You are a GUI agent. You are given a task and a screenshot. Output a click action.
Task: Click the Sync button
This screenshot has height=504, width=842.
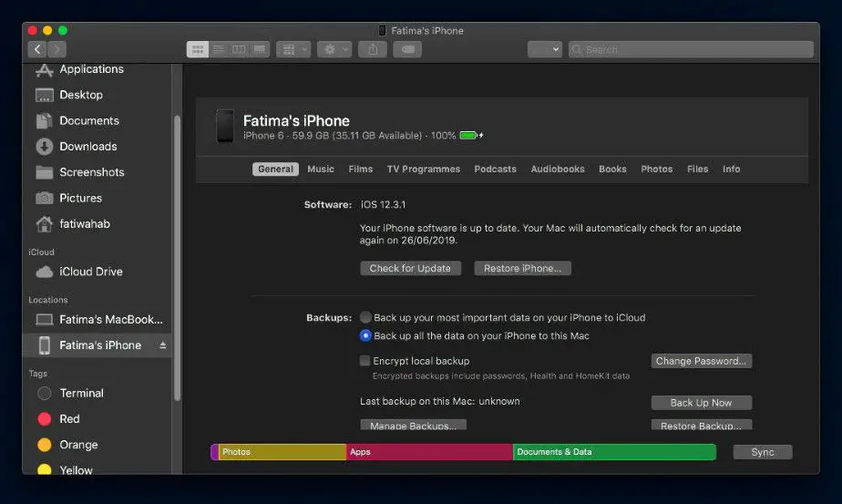click(x=763, y=452)
